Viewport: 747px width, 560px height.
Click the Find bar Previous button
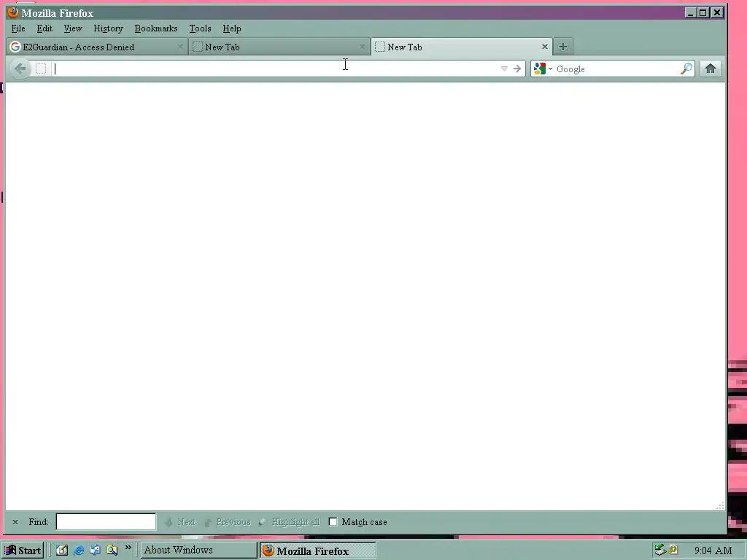click(228, 522)
